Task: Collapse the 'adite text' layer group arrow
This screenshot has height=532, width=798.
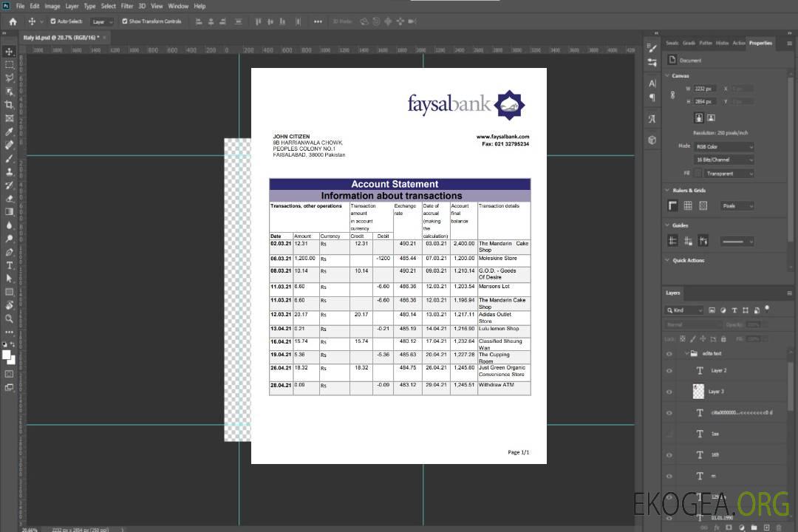Action: coord(686,353)
